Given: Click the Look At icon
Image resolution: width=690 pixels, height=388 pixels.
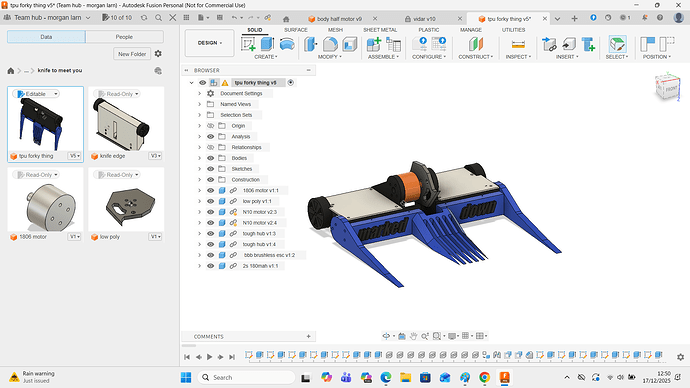Looking at the screenshot, I should [402, 336].
